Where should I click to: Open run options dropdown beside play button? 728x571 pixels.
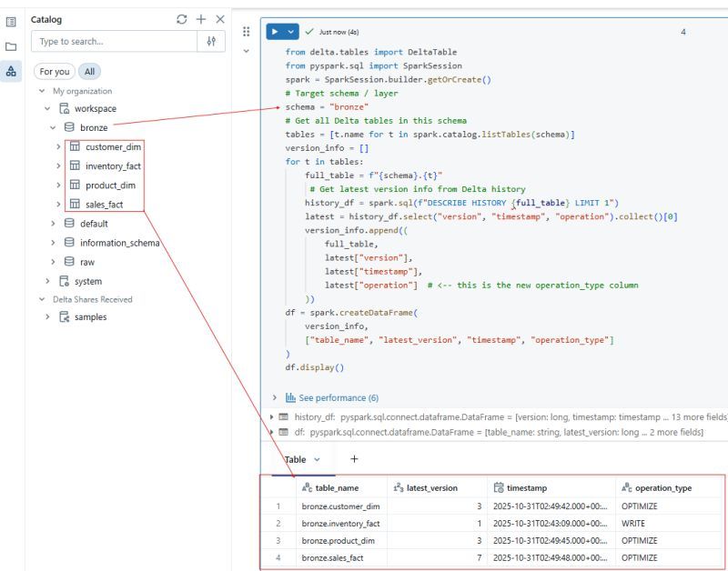point(291,32)
